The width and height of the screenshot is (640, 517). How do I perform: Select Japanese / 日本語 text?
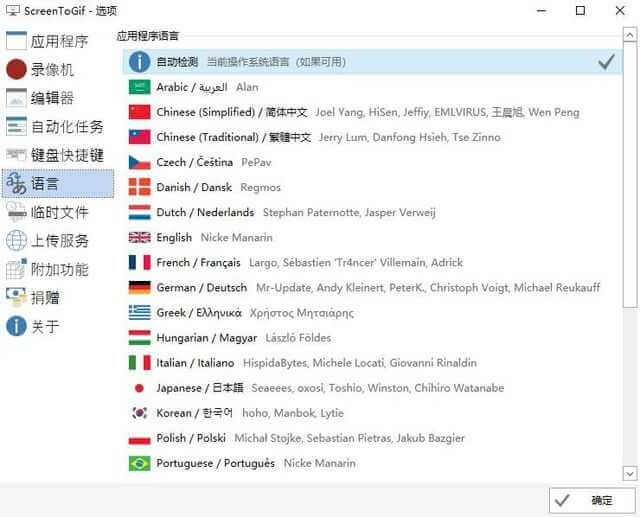pyautogui.click(x=200, y=388)
